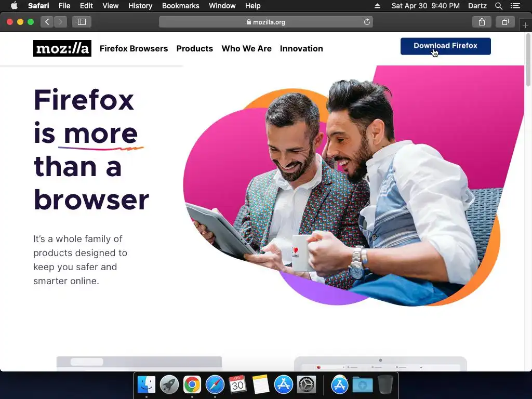This screenshot has height=399, width=532.
Task: Click the page's vertical scrollbar
Action: pyautogui.click(x=528, y=60)
